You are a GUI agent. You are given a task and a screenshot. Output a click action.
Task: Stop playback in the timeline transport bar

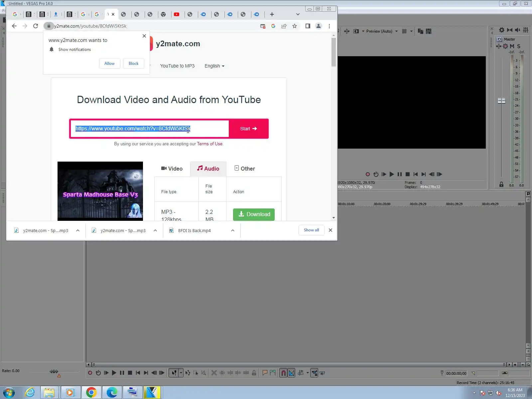tap(130, 373)
